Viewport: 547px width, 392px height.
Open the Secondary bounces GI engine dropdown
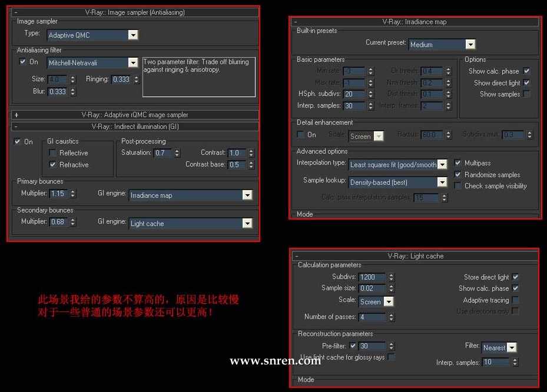pyautogui.click(x=247, y=223)
